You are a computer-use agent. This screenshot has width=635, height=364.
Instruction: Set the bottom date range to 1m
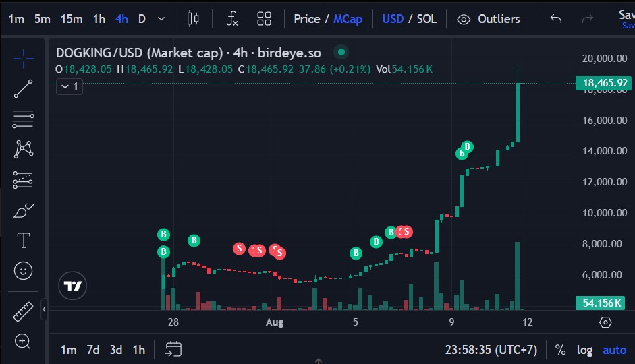tap(68, 350)
